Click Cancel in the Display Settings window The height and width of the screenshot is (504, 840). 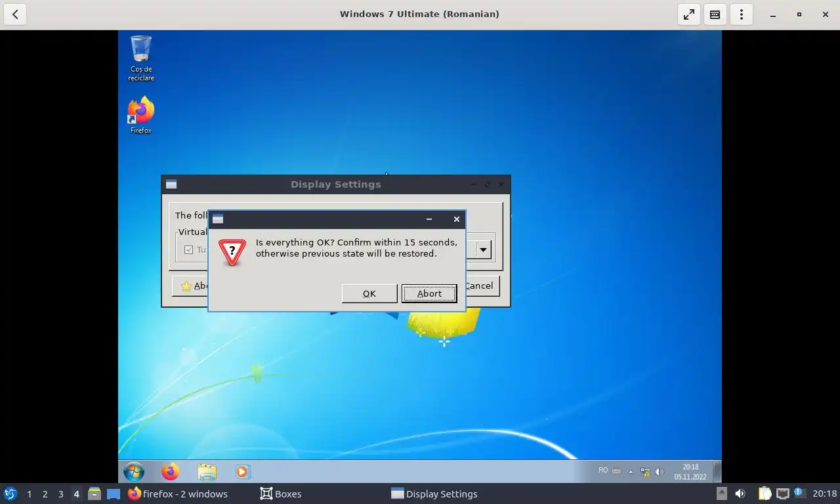479,285
